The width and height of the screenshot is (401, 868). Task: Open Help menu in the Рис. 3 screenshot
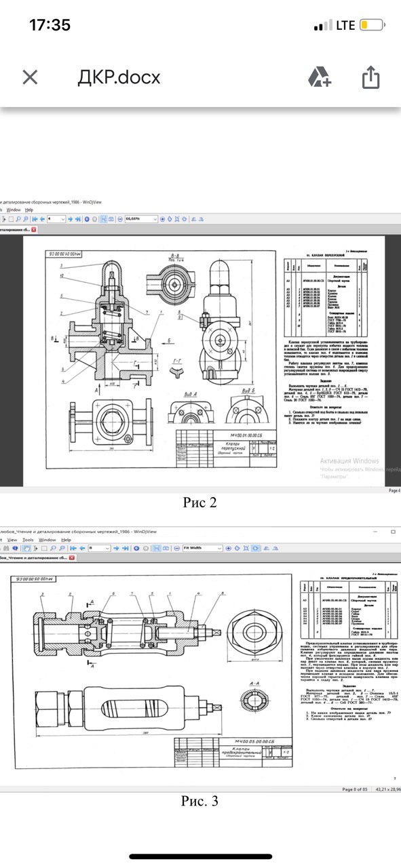point(66,540)
